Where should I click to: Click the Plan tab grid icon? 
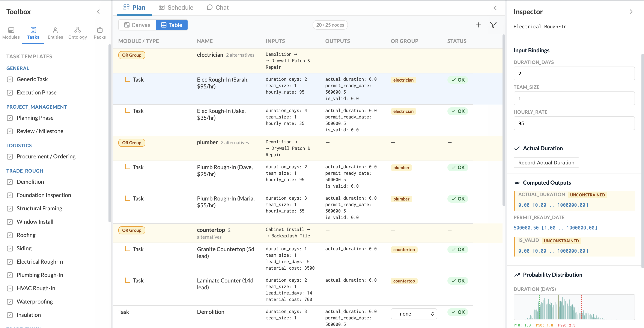126,7
